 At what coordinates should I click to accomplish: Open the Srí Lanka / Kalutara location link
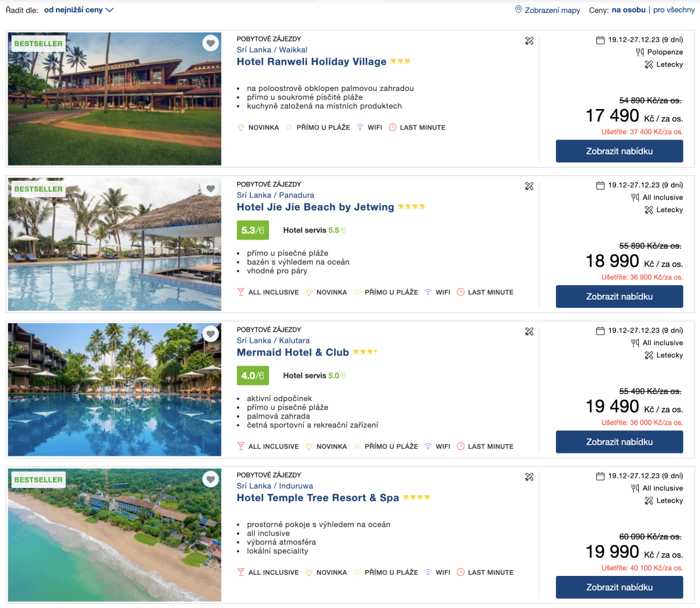(x=273, y=340)
